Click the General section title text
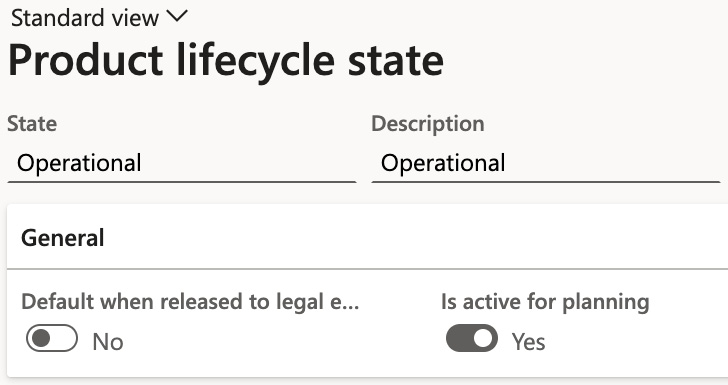 [63, 238]
